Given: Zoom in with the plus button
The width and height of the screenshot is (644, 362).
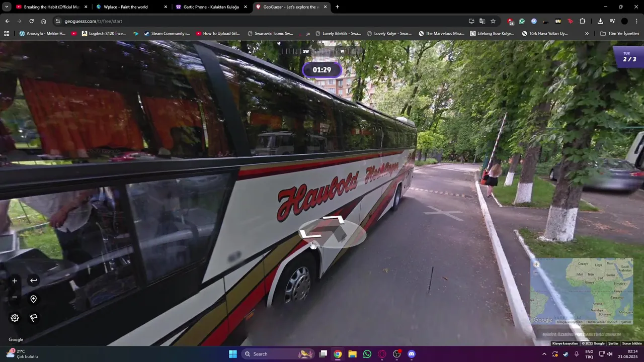Looking at the screenshot, I should [x=15, y=281].
